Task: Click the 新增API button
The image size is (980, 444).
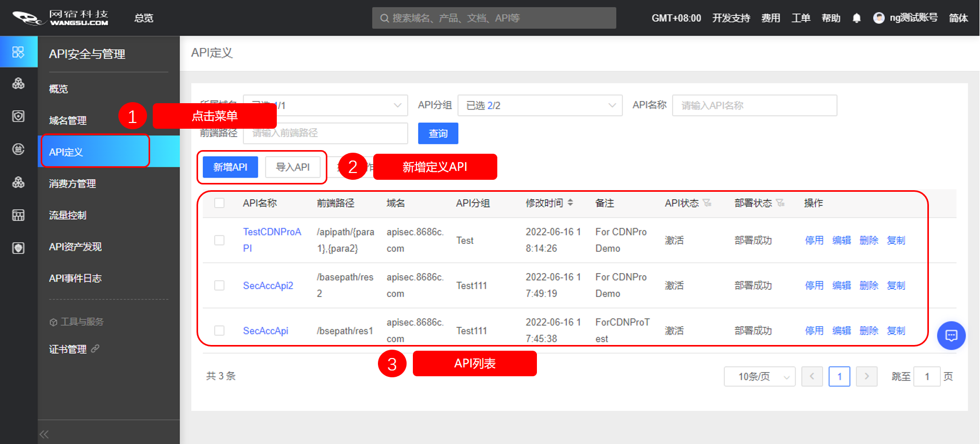Action: click(x=230, y=167)
